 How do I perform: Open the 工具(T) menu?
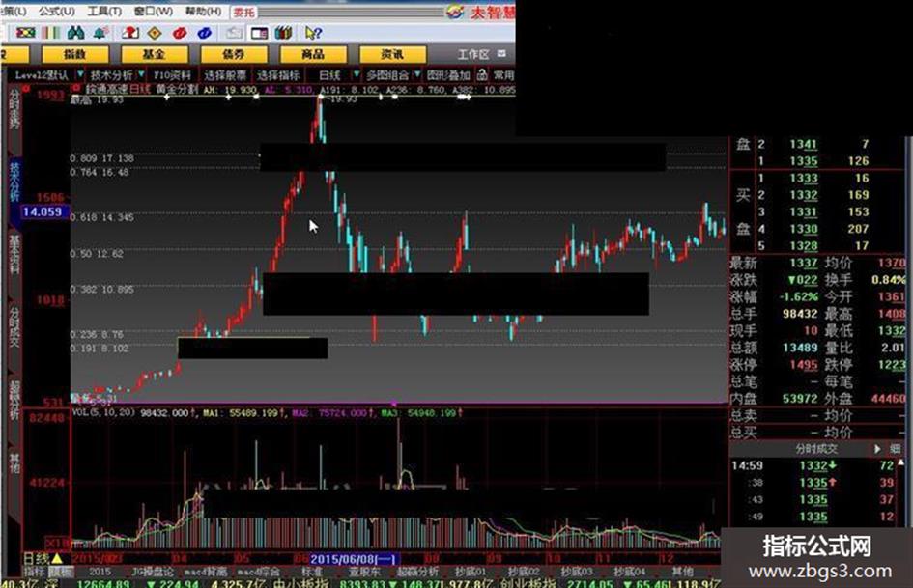click(x=104, y=11)
